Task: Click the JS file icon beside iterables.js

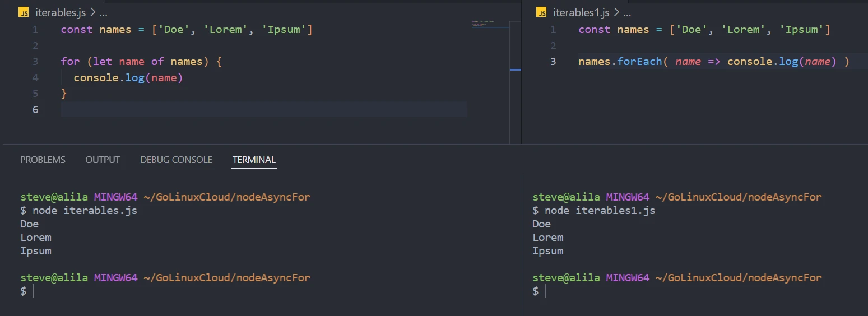Action: click(24, 12)
